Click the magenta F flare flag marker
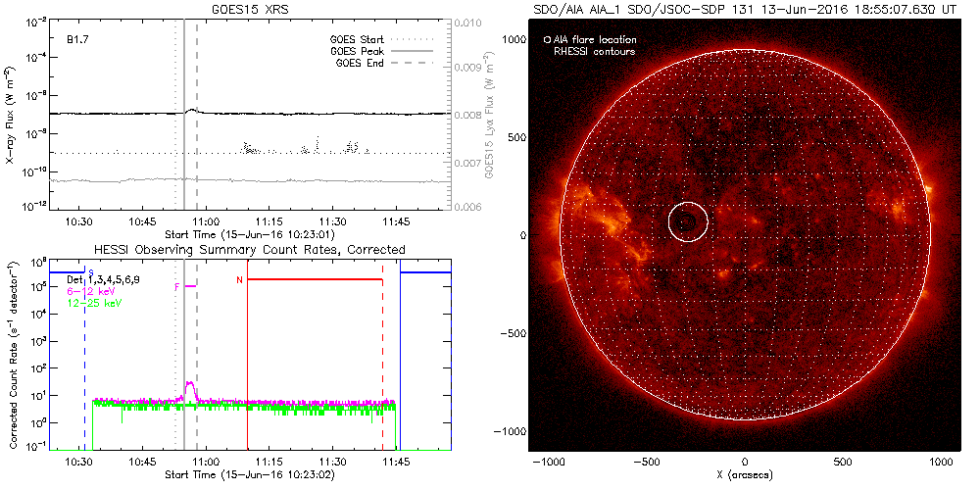Image resolution: width=980 pixels, height=490 pixels. tap(178, 286)
